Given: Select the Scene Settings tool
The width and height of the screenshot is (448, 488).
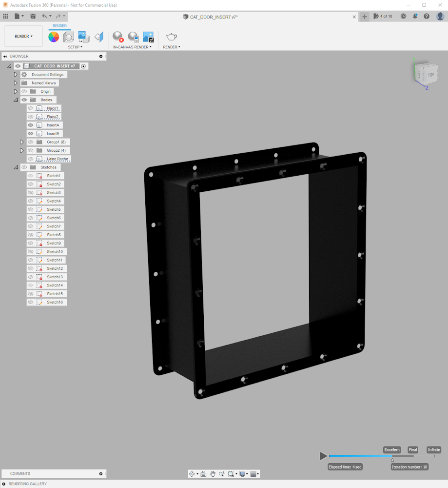Looking at the screenshot, I should point(69,36).
